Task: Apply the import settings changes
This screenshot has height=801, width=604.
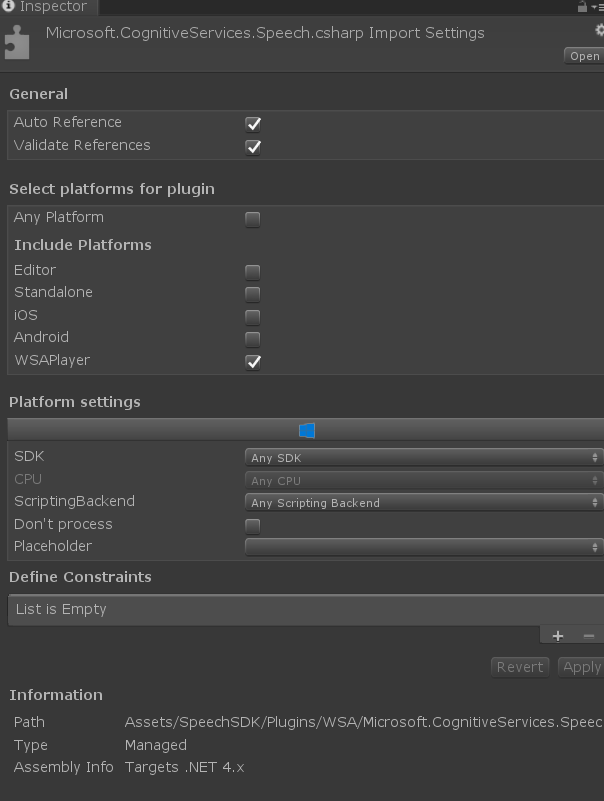Action: 580,666
